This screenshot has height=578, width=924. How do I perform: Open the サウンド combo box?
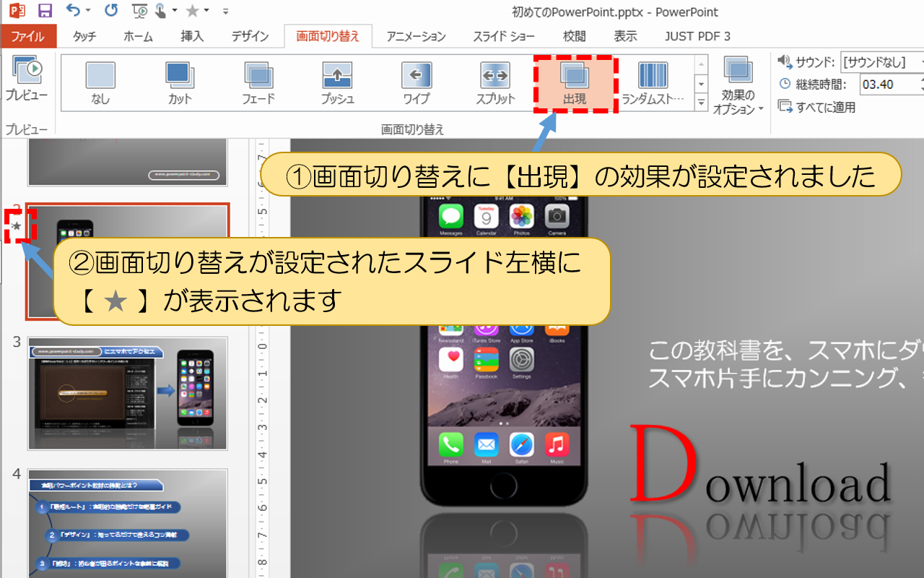(883, 62)
